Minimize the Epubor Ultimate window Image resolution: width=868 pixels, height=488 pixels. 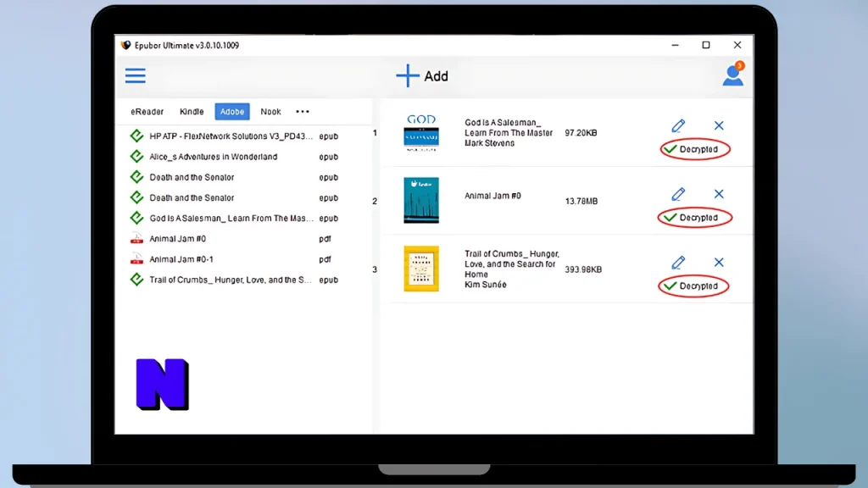point(675,46)
